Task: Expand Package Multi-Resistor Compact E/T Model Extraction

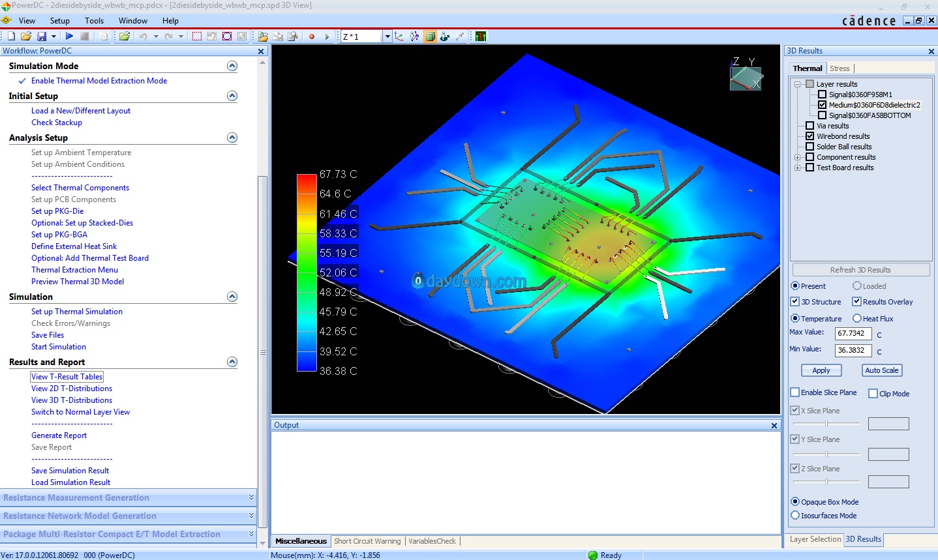Action: (x=251, y=534)
